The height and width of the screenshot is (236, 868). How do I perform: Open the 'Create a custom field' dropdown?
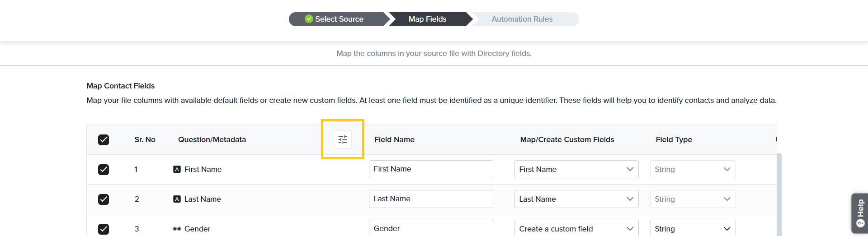576,229
